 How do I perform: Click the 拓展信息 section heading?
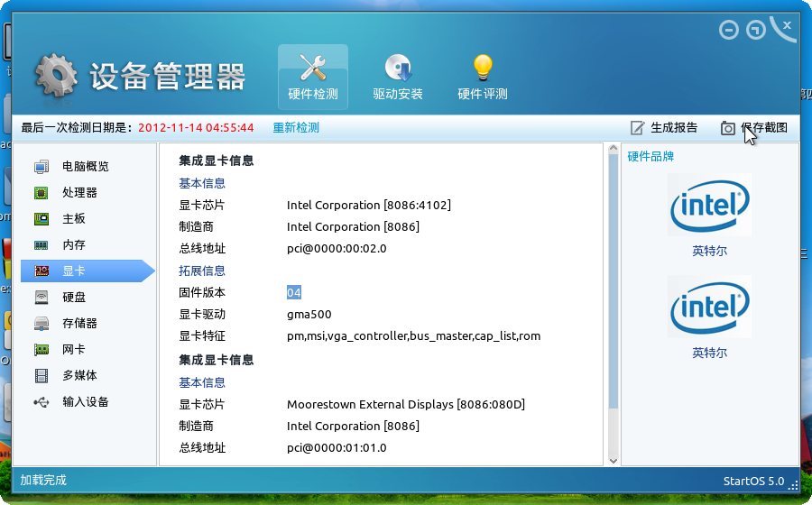click(x=202, y=271)
